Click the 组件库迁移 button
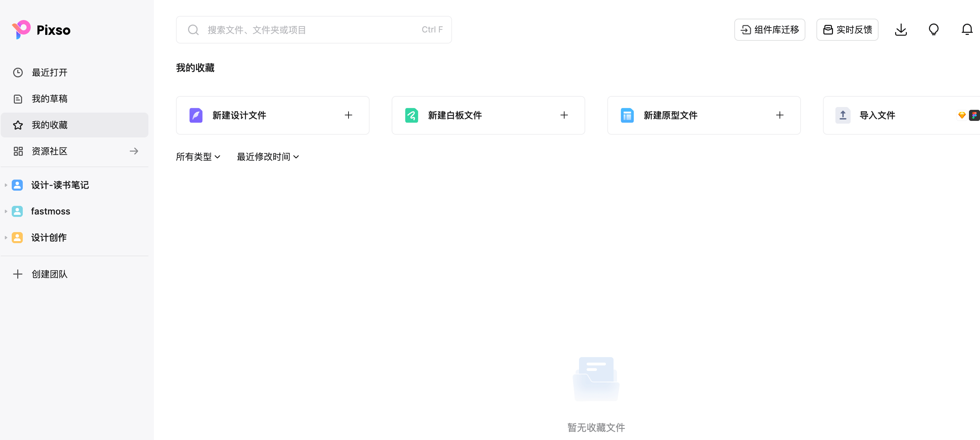The width and height of the screenshot is (980, 440). point(769,29)
